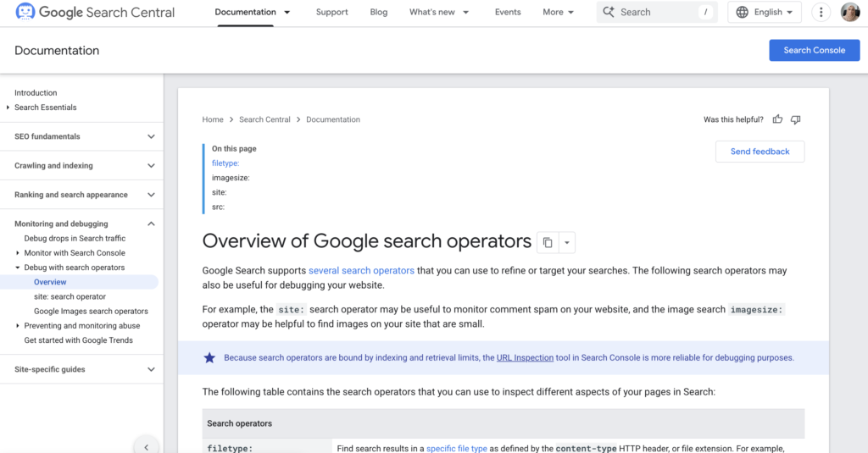This screenshot has height=453, width=868.
Task: Click the thumbs up helpful icon
Action: pos(778,119)
